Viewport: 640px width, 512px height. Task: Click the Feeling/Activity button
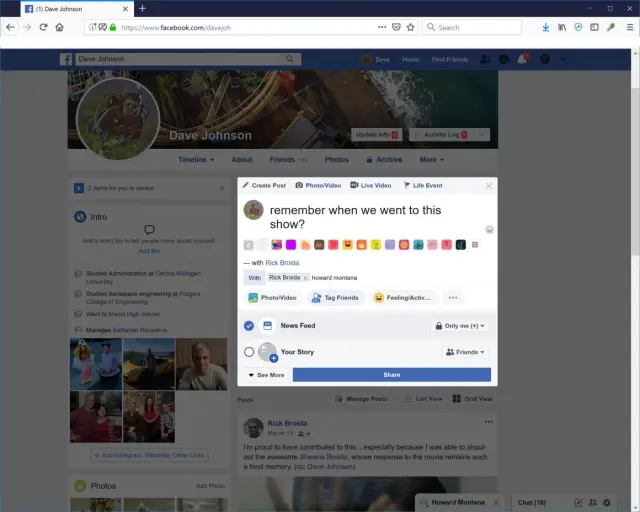coord(403,298)
